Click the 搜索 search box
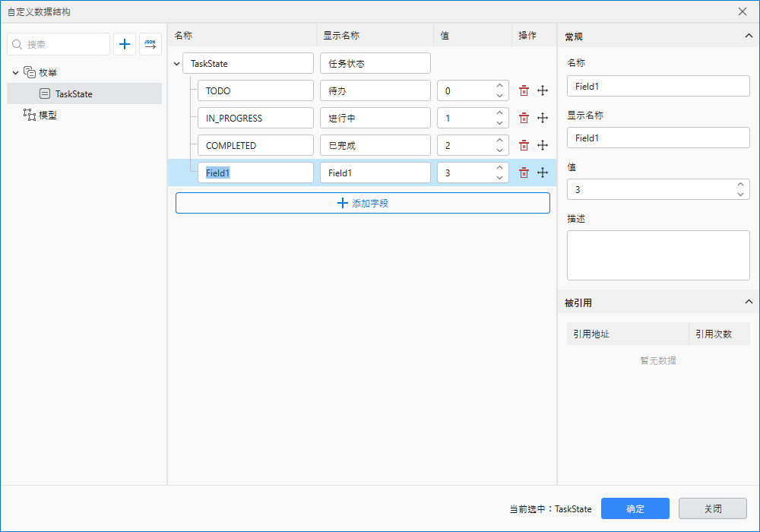The image size is (760, 532). click(59, 44)
